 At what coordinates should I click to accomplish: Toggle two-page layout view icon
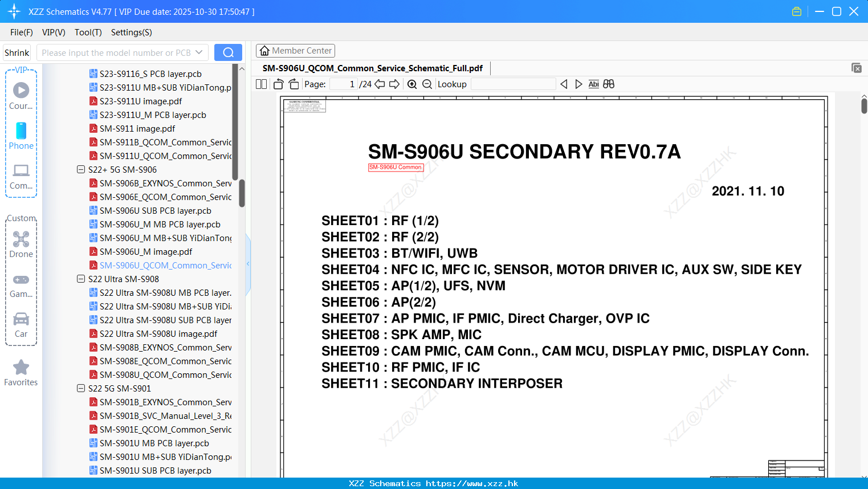point(261,84)
